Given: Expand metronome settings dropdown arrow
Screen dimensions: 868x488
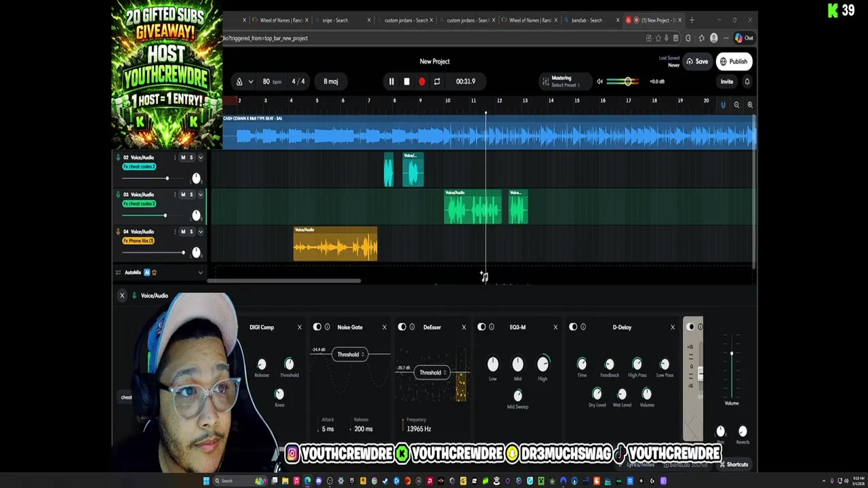Looking at the screenshot, I should [x=250, y=81].
